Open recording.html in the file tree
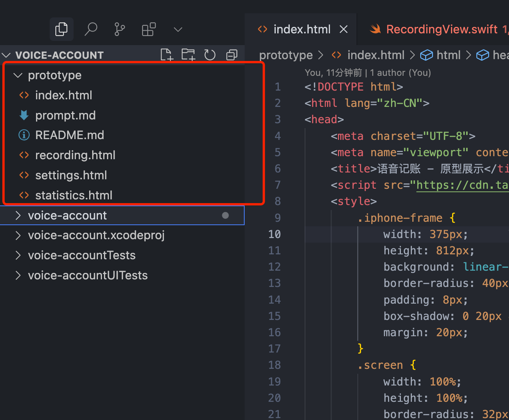 click(75, 155)
